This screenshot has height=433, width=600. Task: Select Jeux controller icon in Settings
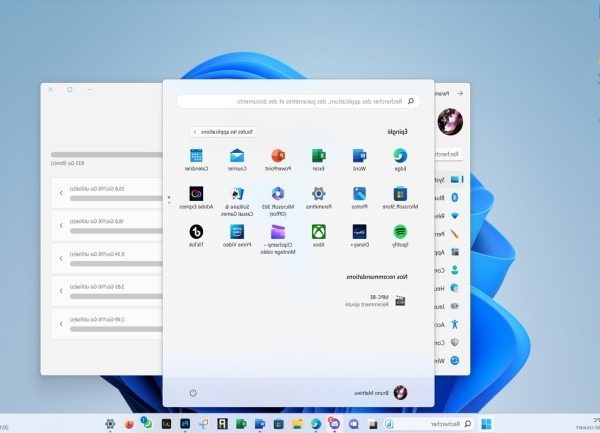[455, 306]
